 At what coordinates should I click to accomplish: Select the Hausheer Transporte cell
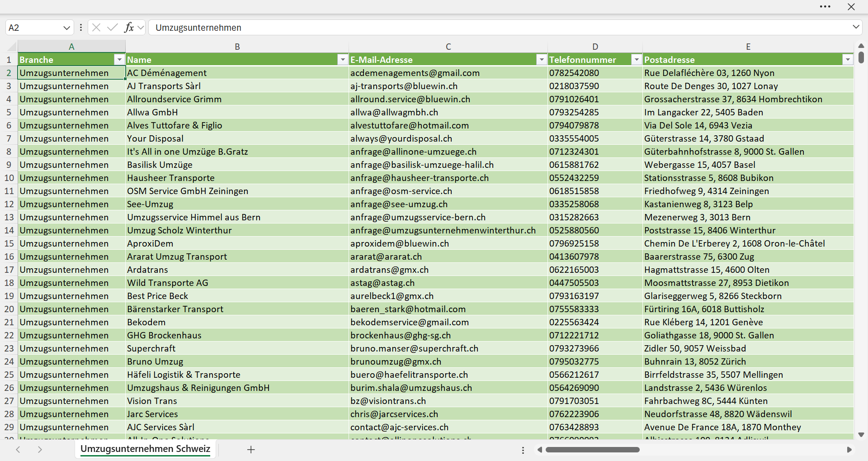tap(237, 178)
